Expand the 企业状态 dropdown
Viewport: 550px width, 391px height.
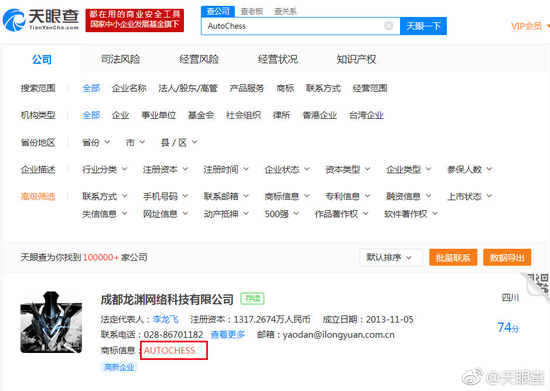(287, 169)
